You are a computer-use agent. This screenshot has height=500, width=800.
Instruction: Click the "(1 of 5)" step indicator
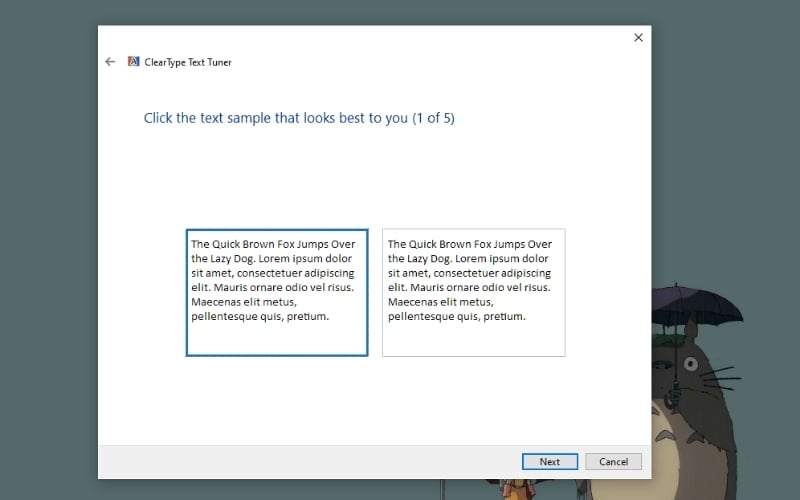coord(434,118)
